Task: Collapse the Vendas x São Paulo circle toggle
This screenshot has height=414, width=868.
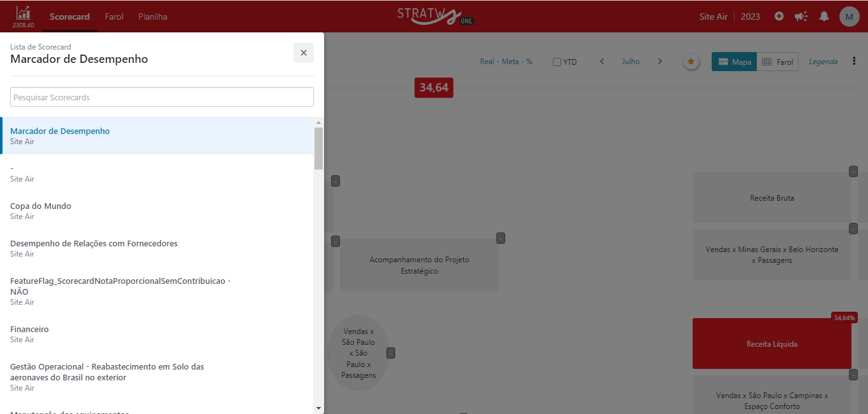Action: click(391, 353)
